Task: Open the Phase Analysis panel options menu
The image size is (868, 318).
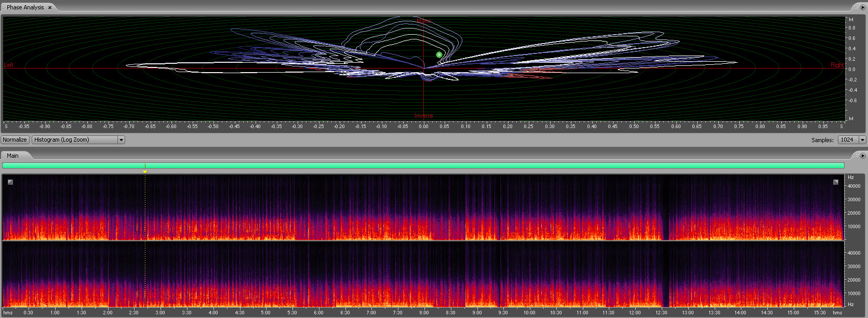Action: (x=863, y=7)
